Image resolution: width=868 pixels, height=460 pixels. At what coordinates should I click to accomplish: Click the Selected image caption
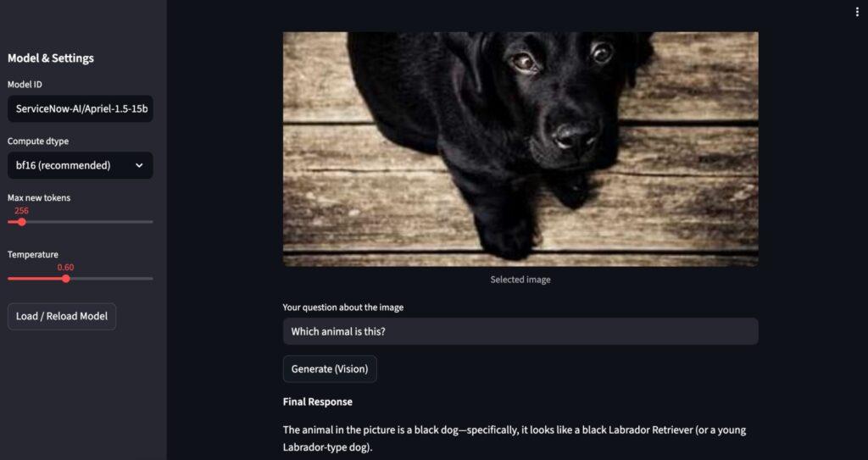[x=520, y=280]
